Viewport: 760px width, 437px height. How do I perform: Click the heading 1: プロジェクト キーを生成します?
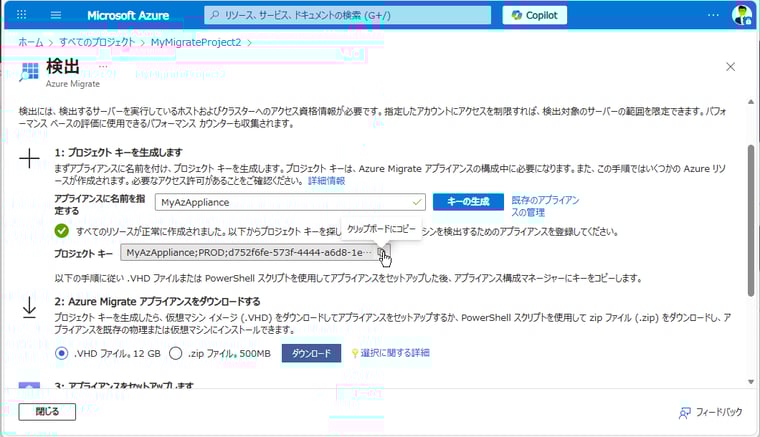coord(119,153)
